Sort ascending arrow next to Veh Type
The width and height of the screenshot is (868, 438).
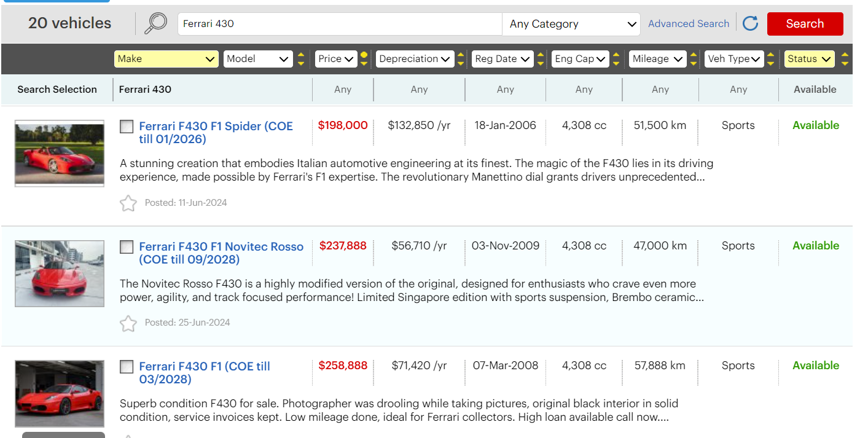click(770, 55)
